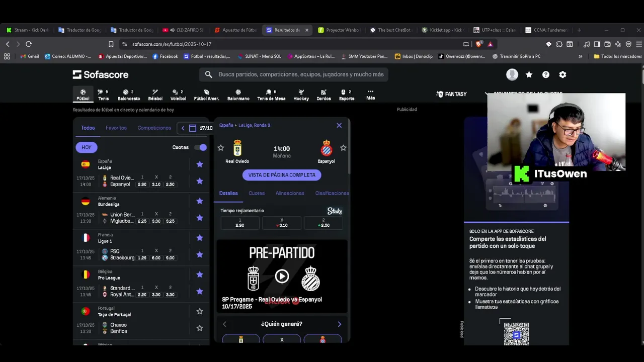This screenshot has width=644, height=362.
Task: Open the Baloncesto sport category
Action: [129, 95]
